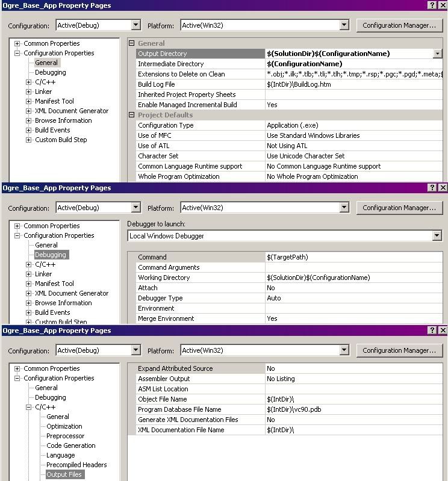Click Configuration Manager button in the General page window

click(x=399, y=25)
